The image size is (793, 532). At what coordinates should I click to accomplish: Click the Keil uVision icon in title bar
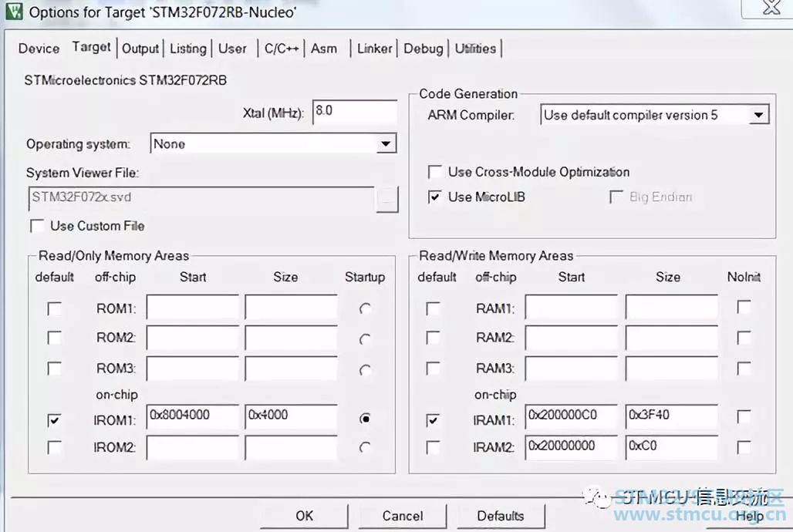tap(14, 11)
